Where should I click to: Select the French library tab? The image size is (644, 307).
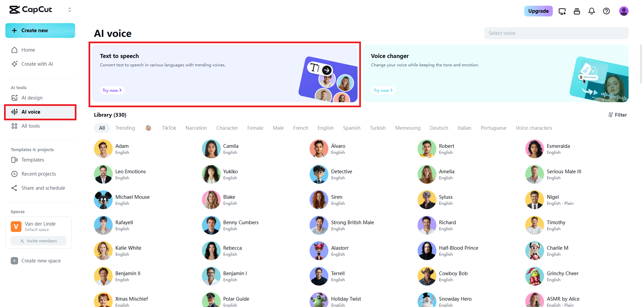pos(301,128)
